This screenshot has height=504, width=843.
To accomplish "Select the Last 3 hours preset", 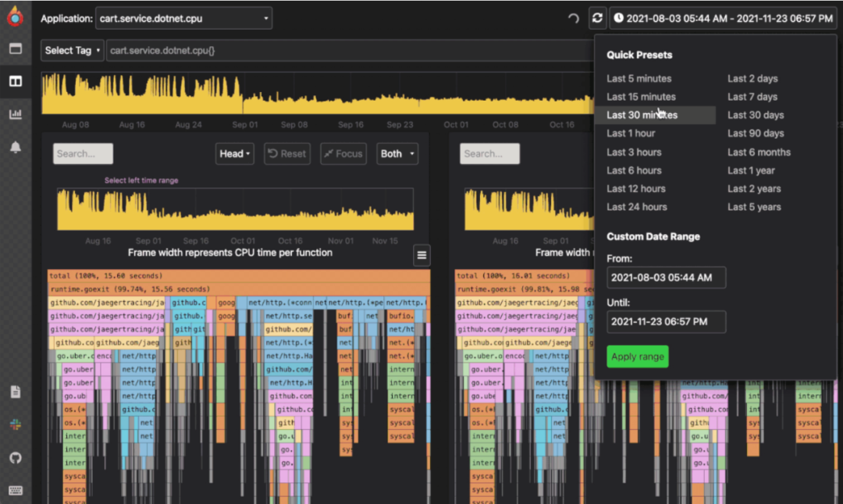I will click(634, 152).
